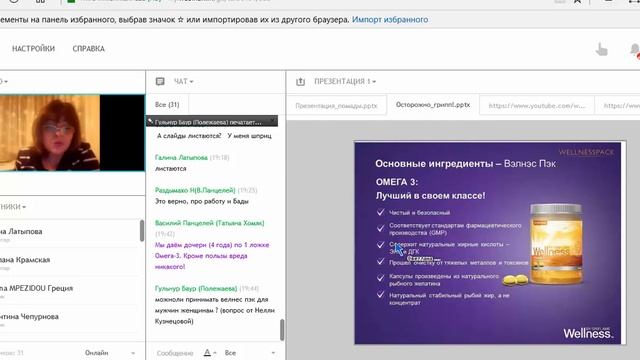Viewport: 640px width, 360px height.
Task: Click the chat scrollbar thumb
Action: (282, 329)
